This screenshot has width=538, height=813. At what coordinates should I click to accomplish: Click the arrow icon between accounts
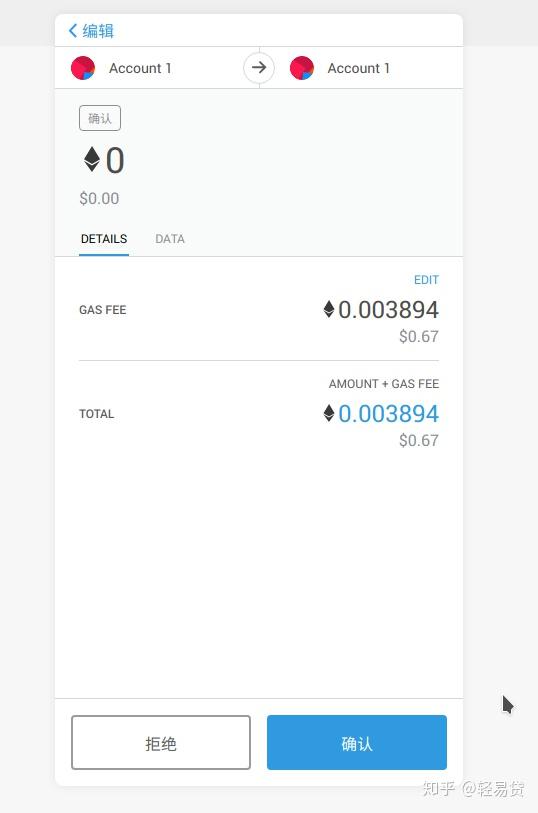coord(259,67)
